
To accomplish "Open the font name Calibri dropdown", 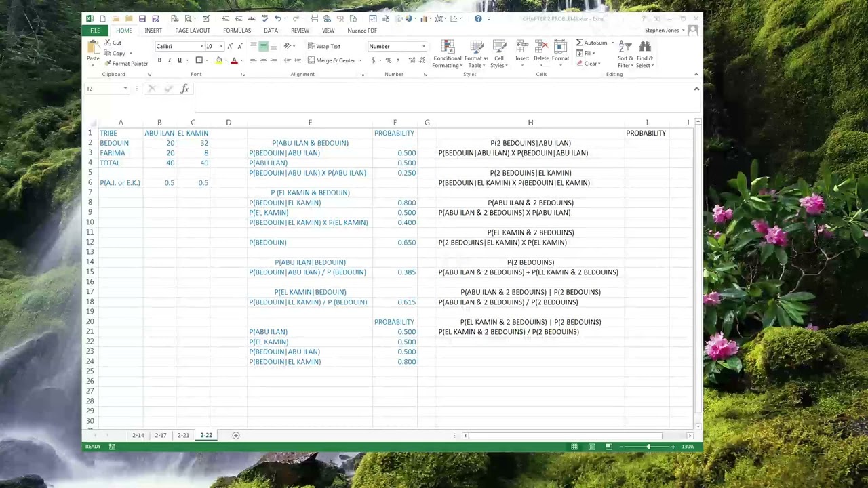I will coord(201,46).
